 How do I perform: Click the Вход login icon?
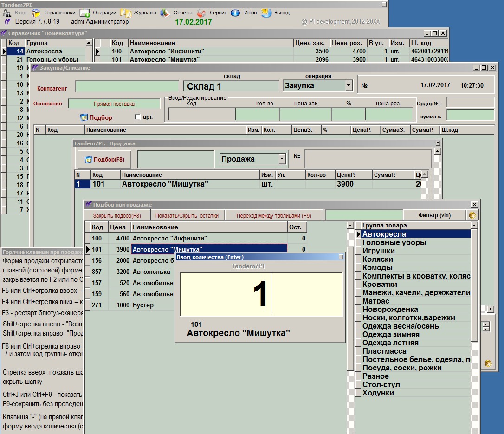click(7, 13)
